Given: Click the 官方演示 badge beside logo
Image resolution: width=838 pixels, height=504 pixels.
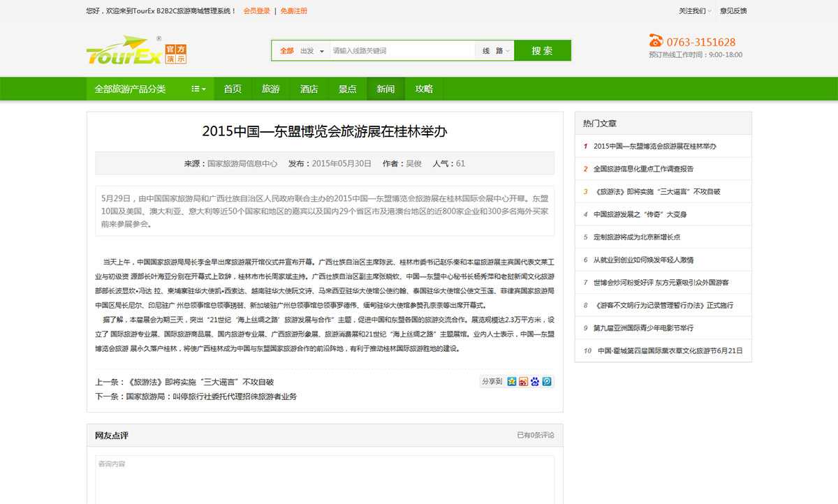Looking at the screenshot, I should 176,54.
